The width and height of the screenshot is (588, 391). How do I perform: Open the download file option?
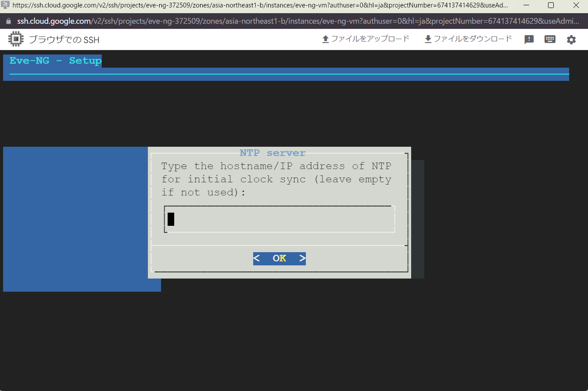click(468, 39)
